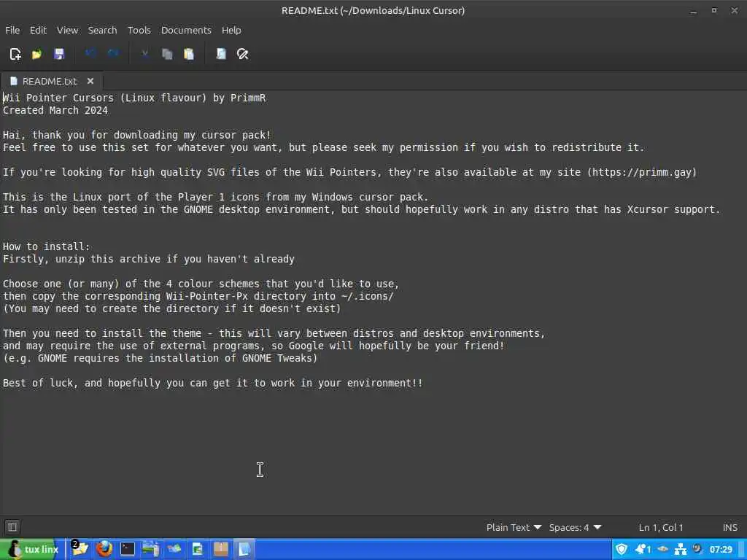
Task: Maximize the README.txt editor window
Action: 713,10
